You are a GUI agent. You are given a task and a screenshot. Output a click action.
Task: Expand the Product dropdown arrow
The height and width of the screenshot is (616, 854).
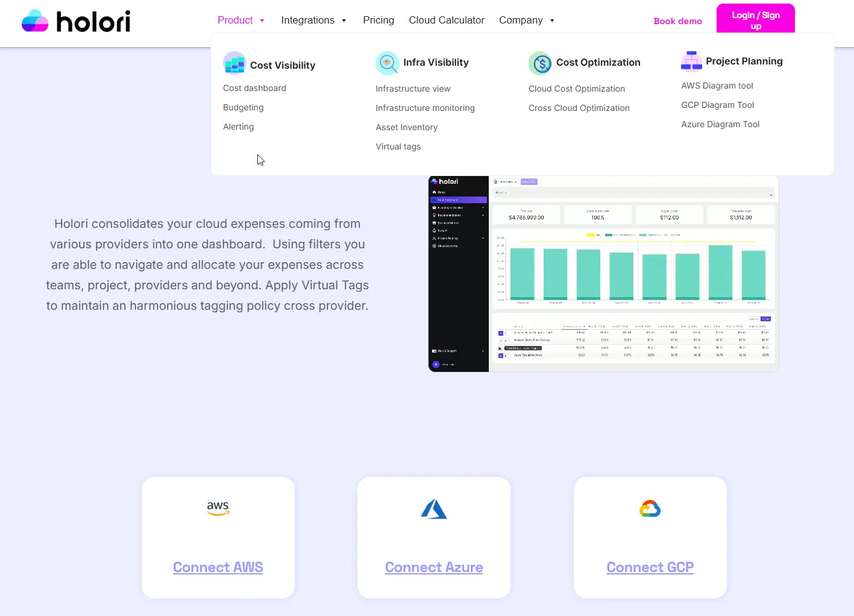click(262, 20)
